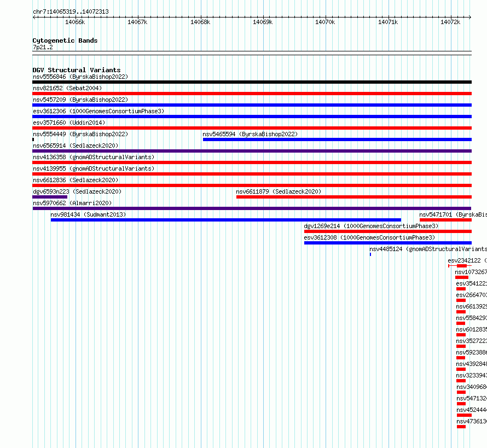
Task: Select the tiny black nsv5554449 feature mark
Action: [33, 139]
